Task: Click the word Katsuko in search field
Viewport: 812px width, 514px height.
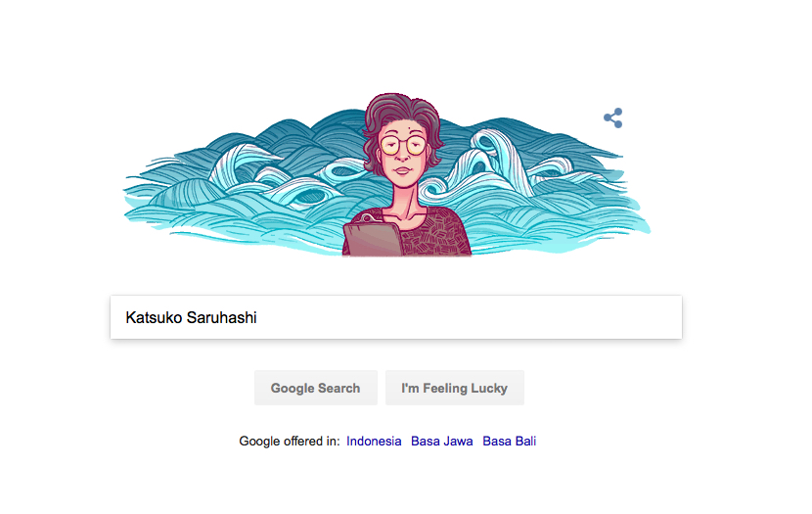Action: (x=154, y=317)
